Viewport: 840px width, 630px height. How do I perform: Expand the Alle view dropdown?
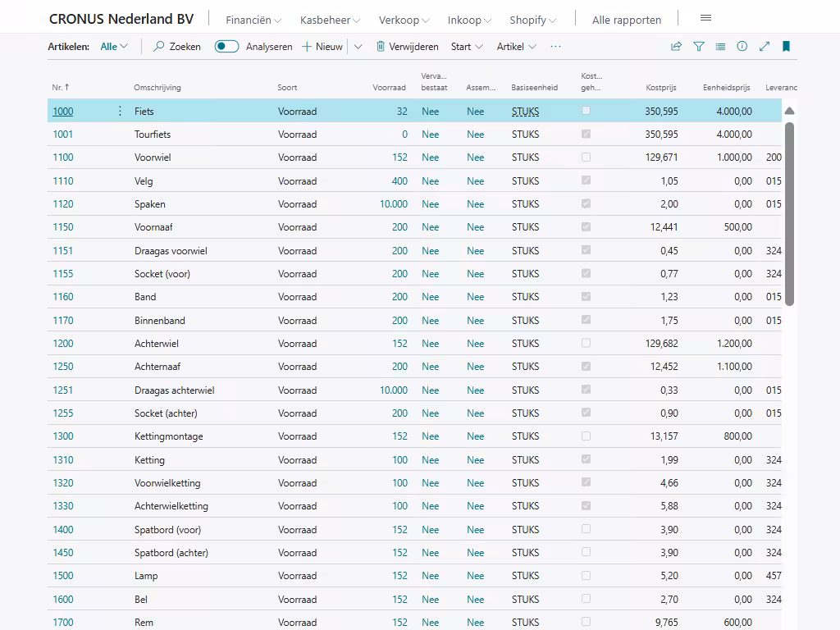coord(114,47)
